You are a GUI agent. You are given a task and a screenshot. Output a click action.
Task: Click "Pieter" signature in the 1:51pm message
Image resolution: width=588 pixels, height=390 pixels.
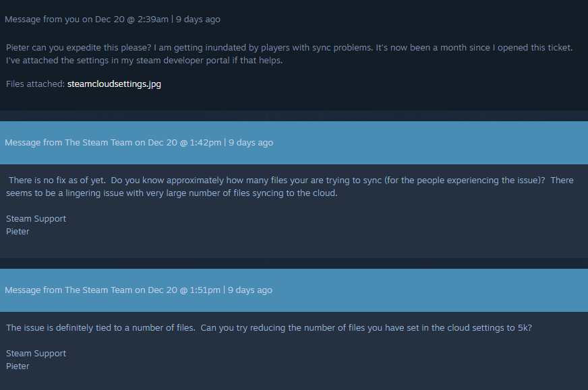(x=18, y=366)
